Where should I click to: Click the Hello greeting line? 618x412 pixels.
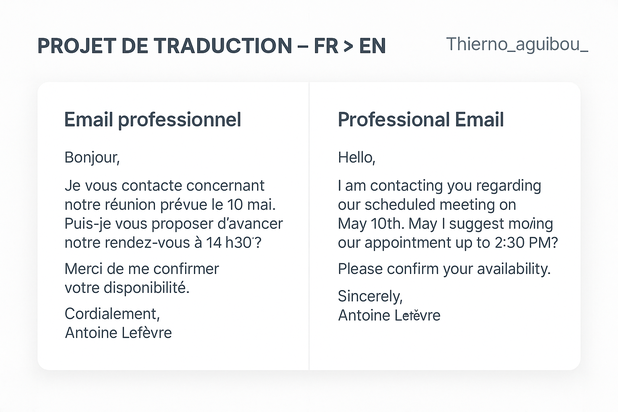[356, 158]
